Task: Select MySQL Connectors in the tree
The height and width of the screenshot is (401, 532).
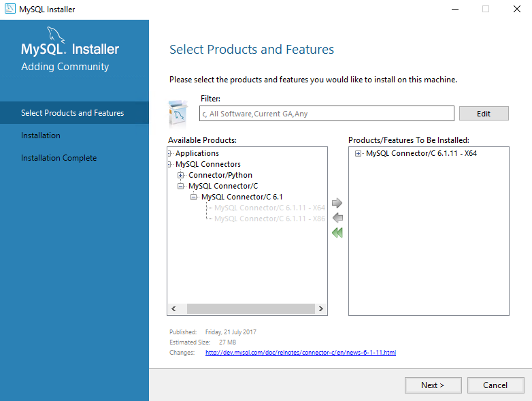Action: (208, 164)
